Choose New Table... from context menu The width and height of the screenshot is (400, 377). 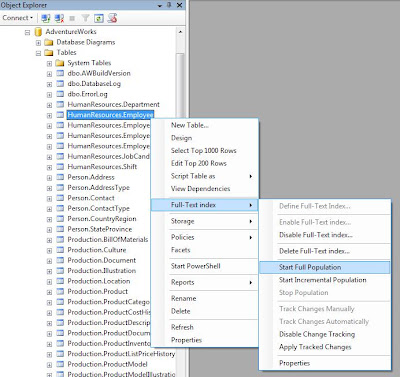(x=204, y=125)
